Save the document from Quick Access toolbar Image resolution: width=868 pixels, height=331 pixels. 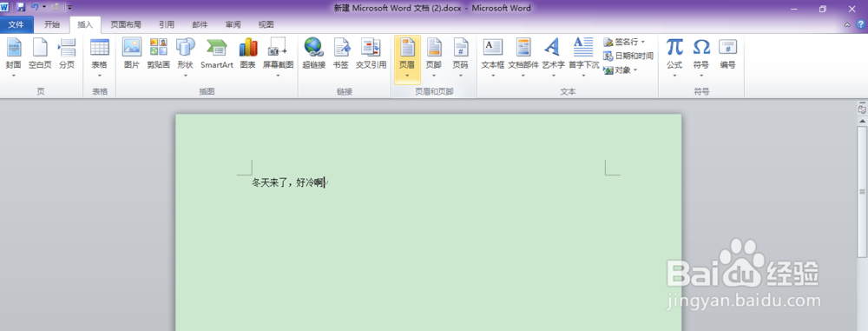pos(21,8)
